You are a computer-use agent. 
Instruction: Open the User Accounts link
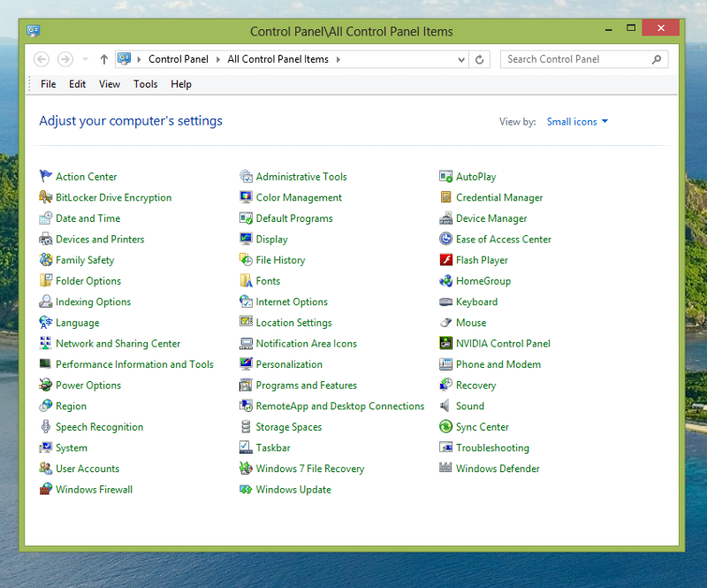(x=87, y=469)
